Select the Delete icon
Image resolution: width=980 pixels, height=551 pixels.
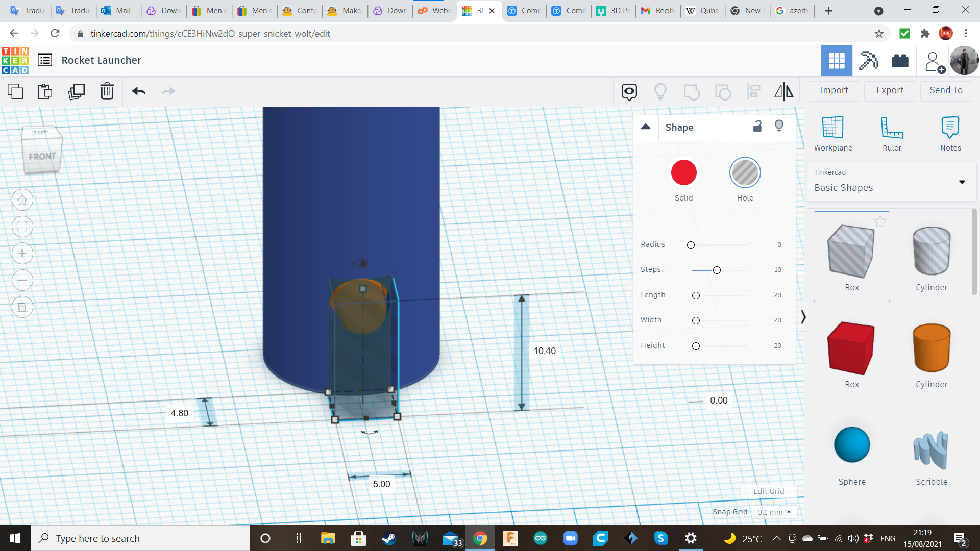pyautogui.click(x=107, y=91)
